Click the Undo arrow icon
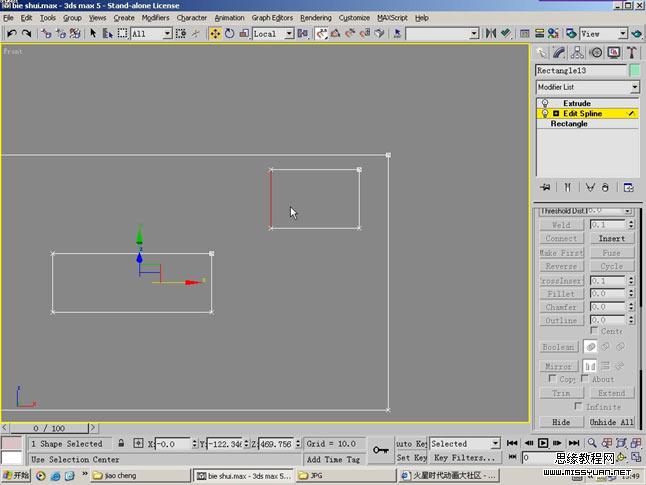Screen dimensions: 646x485 pos(12,33)
